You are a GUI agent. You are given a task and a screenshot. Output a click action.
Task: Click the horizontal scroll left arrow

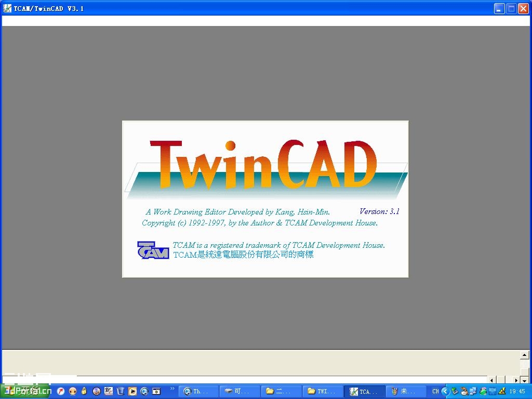pos(491,380)
